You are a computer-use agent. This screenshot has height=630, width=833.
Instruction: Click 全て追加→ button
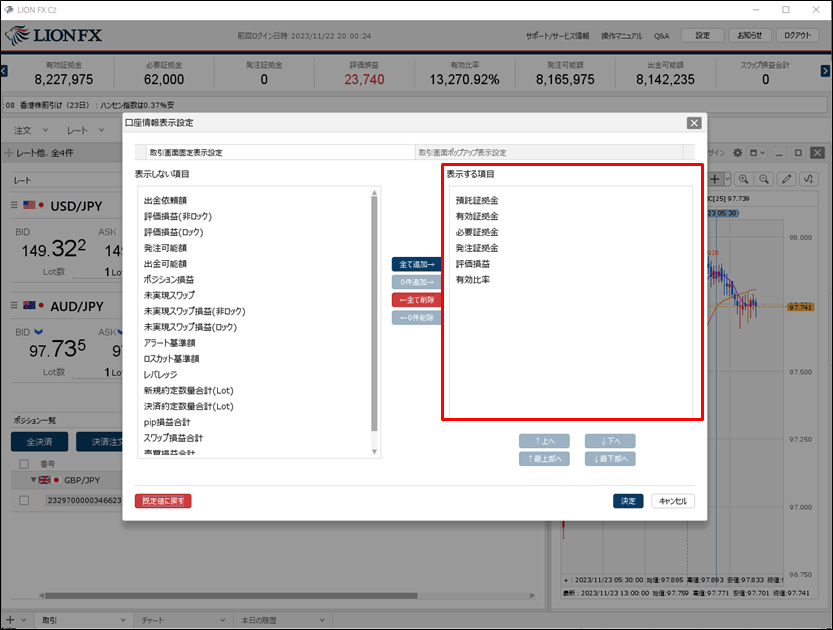pos(416,264)
